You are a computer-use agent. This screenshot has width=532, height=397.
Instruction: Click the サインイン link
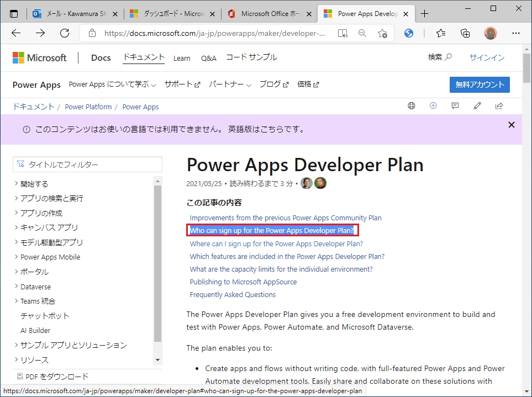pyautogui.click(x=487, y=57)
